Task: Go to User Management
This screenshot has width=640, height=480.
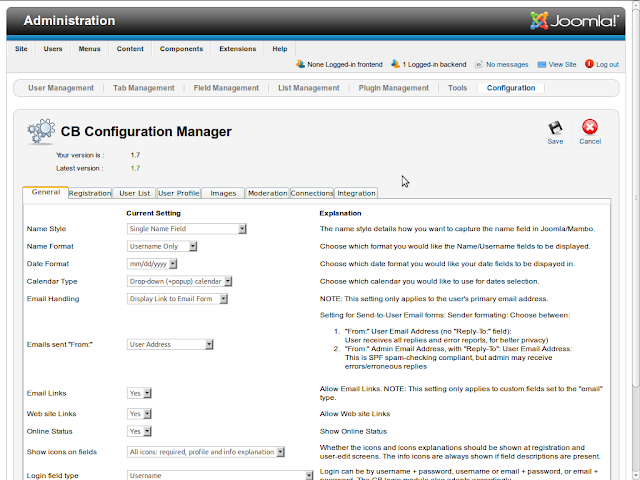Action: point(61,88)
